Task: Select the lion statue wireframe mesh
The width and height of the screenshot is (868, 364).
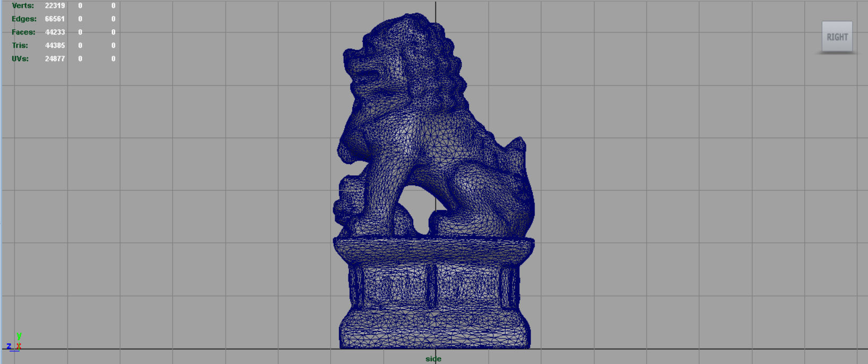Action: coord(435,181)
